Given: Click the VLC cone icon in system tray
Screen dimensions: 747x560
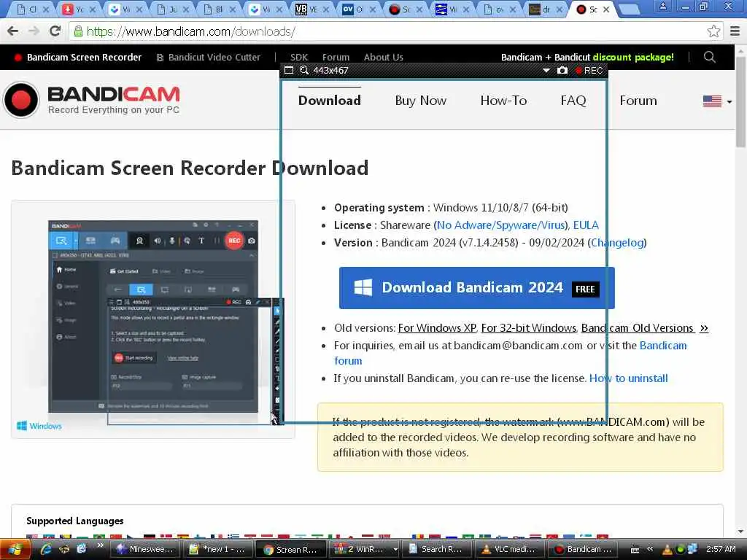Looking at the screenshot, I should (668, 550).
